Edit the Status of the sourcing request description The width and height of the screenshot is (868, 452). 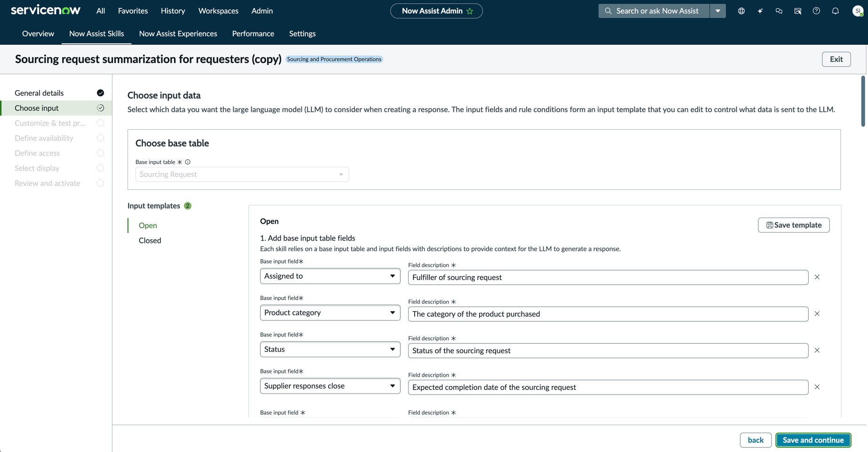[608, 351]
